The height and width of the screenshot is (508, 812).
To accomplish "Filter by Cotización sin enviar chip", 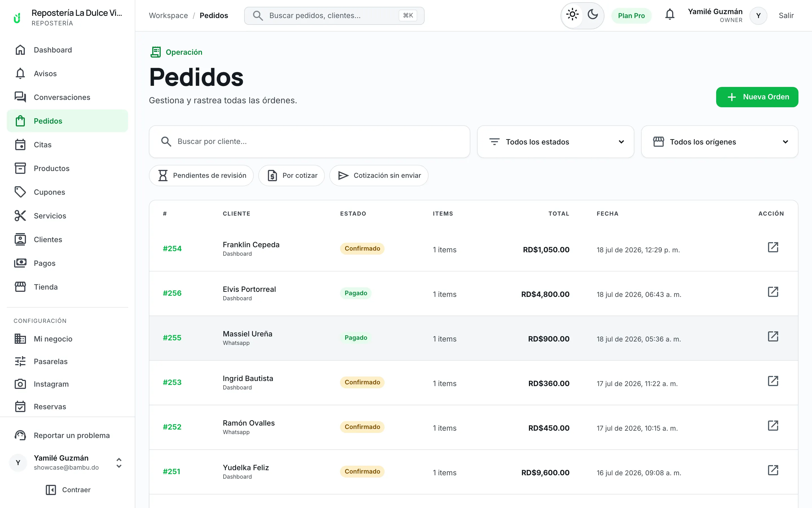I will click(379, 175).
